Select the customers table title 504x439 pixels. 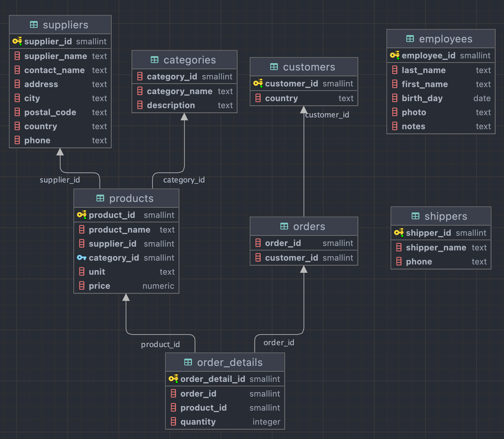tap(309, 67)
